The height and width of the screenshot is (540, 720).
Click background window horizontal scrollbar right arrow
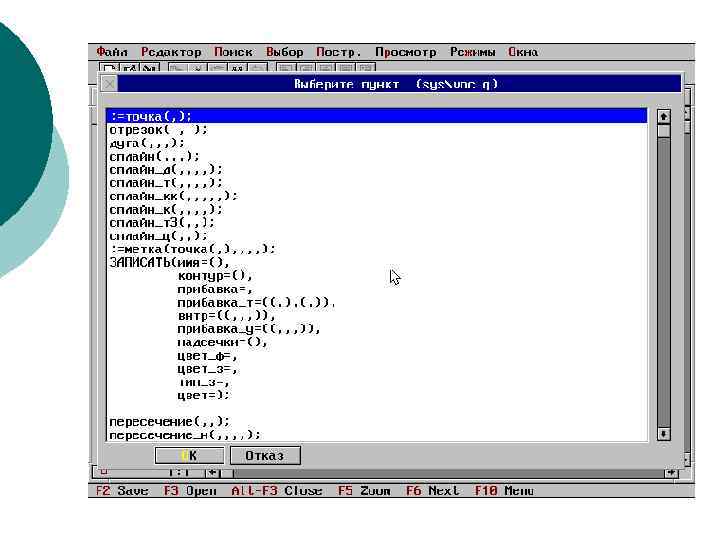pos(671,472)
